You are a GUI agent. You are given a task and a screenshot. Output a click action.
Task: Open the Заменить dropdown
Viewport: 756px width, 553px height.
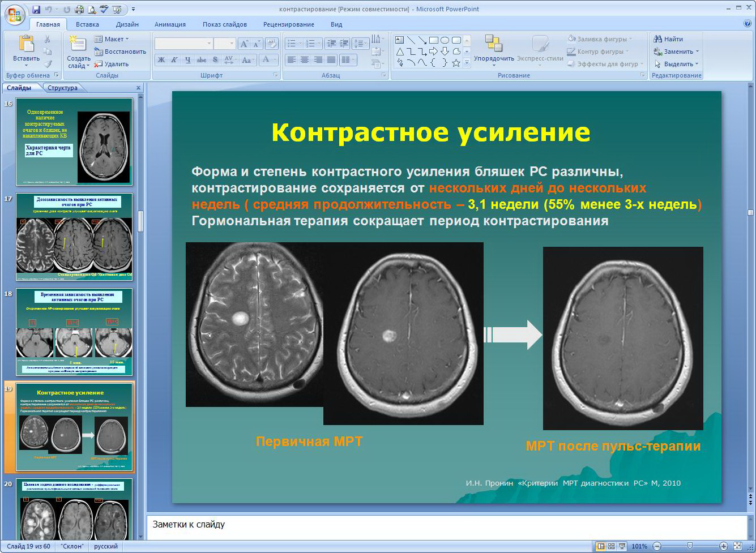pos(677,52)
